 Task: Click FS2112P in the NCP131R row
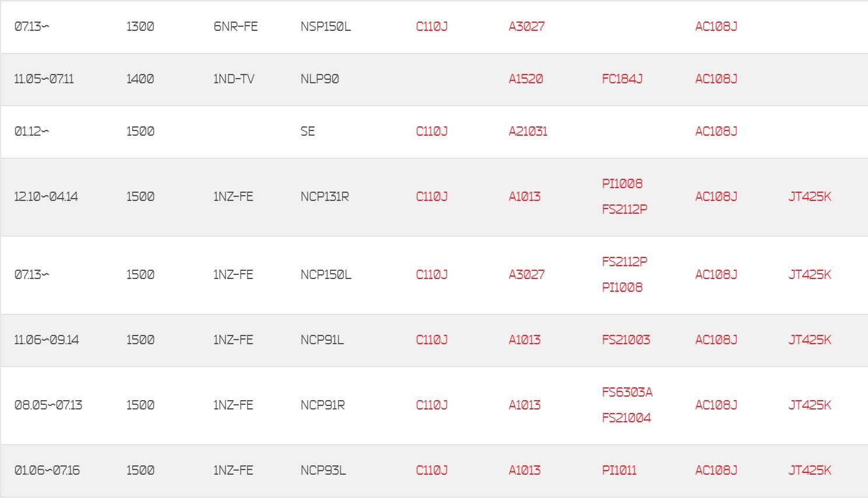[624, 209]
